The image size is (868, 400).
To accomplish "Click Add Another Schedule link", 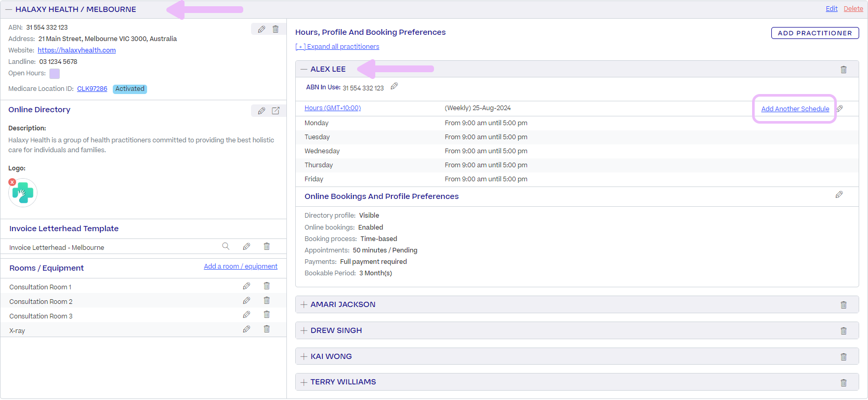I will (795, 109).
